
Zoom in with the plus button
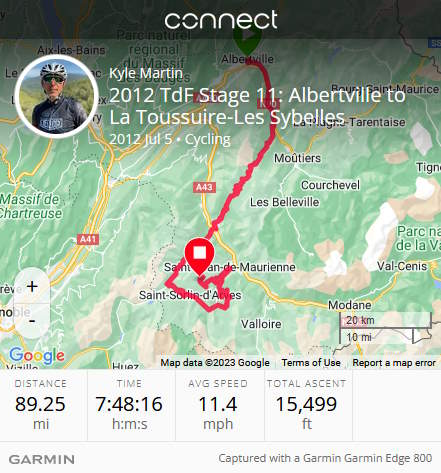32,286
